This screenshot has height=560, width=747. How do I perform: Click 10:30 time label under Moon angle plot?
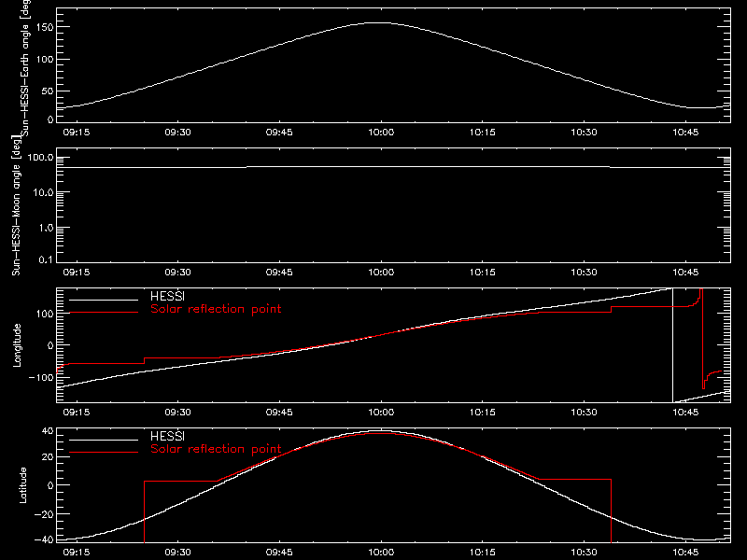585,273
